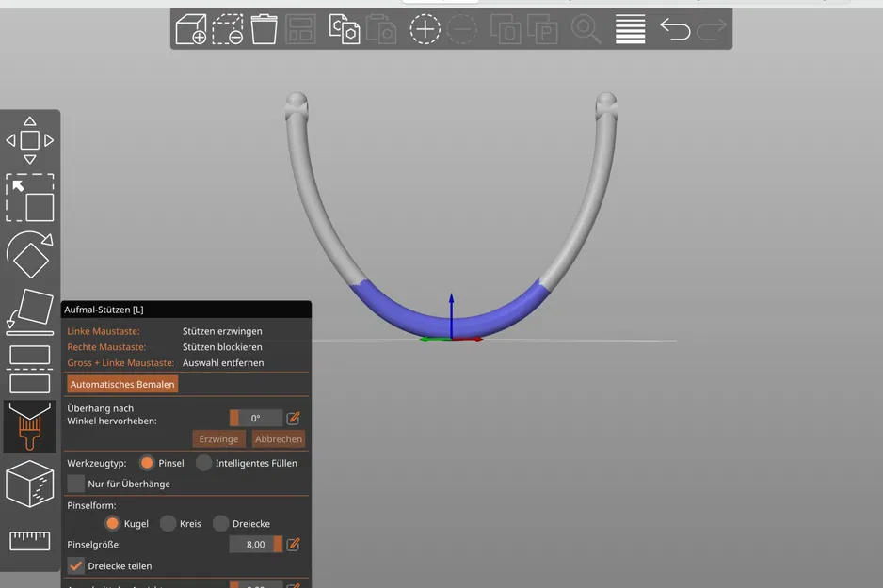Click the Paste clipboard icon
This screenshot has width=883, height=588.
point(381,29)
